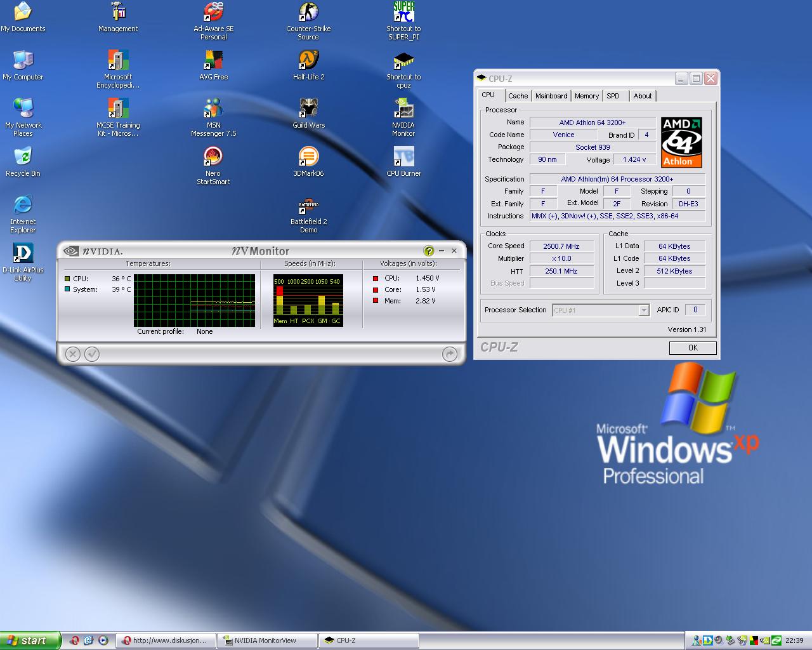
Task: Select the AVG Free desktop icon
Action: 213,65
